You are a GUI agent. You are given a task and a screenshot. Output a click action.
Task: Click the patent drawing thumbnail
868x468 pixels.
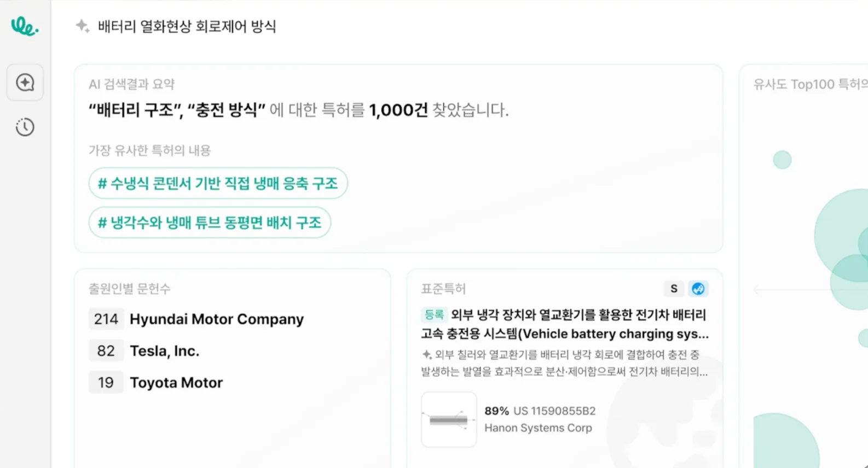449,419
